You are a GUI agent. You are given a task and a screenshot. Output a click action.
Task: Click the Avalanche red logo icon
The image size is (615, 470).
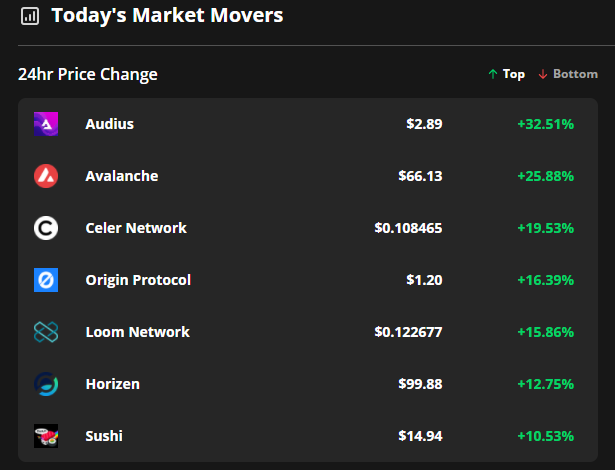[x=46, y=176]
